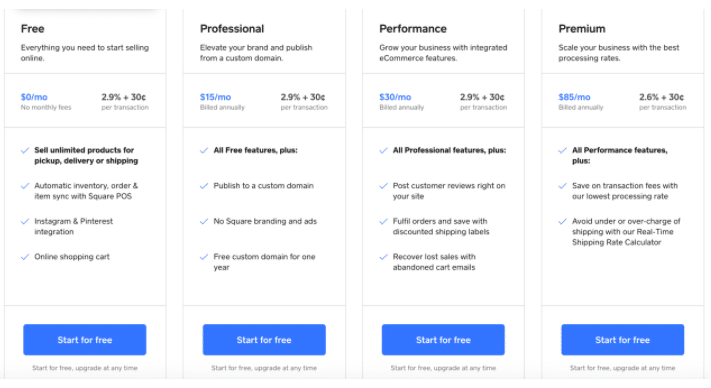Click checkmark beside Recover lost sales feature

coord(384,257)
